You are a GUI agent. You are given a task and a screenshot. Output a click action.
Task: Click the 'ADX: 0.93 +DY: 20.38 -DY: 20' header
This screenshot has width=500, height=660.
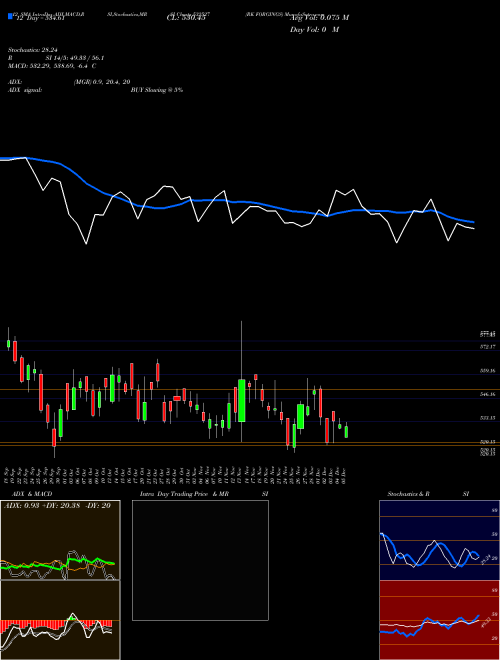[x=57, y=506]
